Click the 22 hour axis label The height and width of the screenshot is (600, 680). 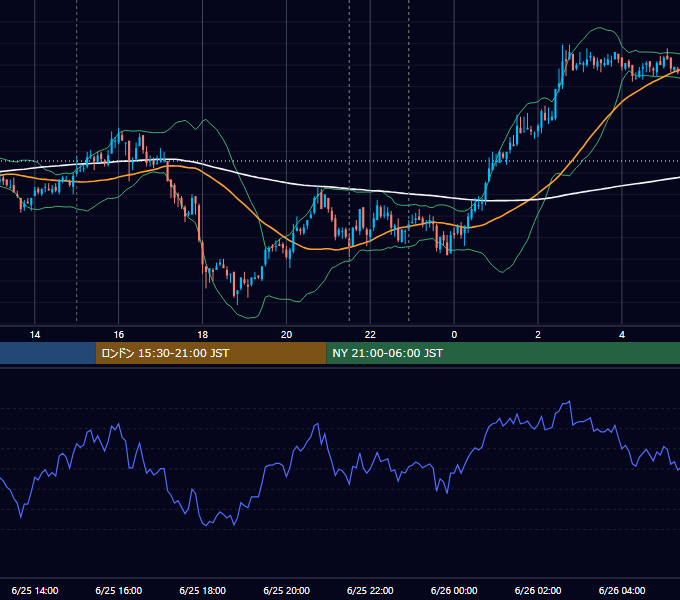tap(370, 335)
